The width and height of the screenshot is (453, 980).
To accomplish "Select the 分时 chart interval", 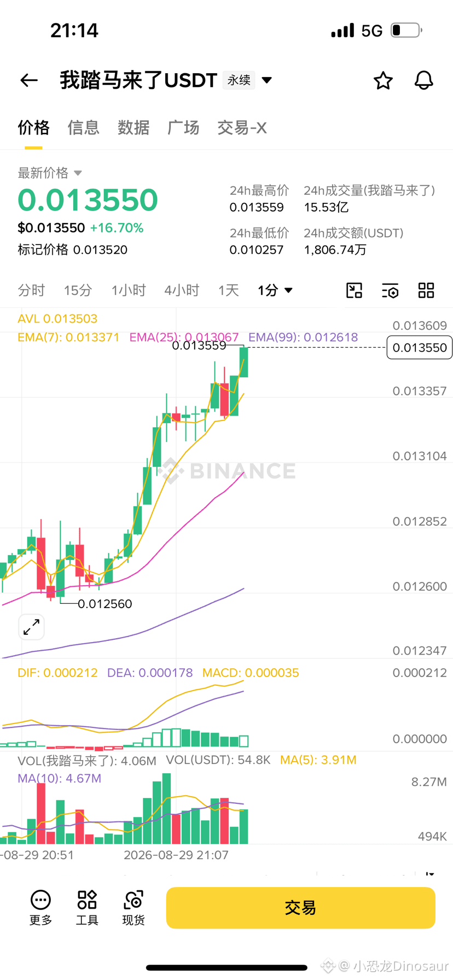I will 31,290.
